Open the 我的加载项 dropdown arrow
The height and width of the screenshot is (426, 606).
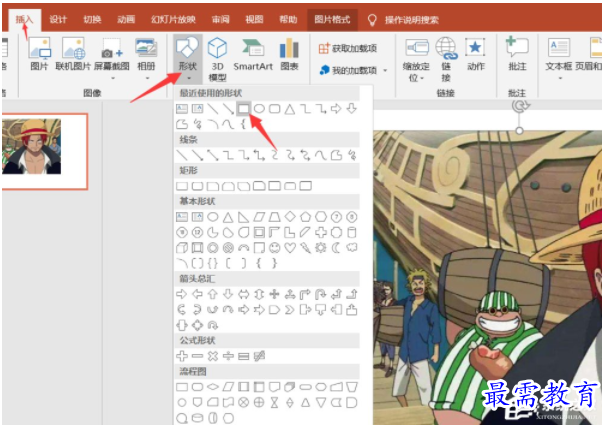point(385,70)
